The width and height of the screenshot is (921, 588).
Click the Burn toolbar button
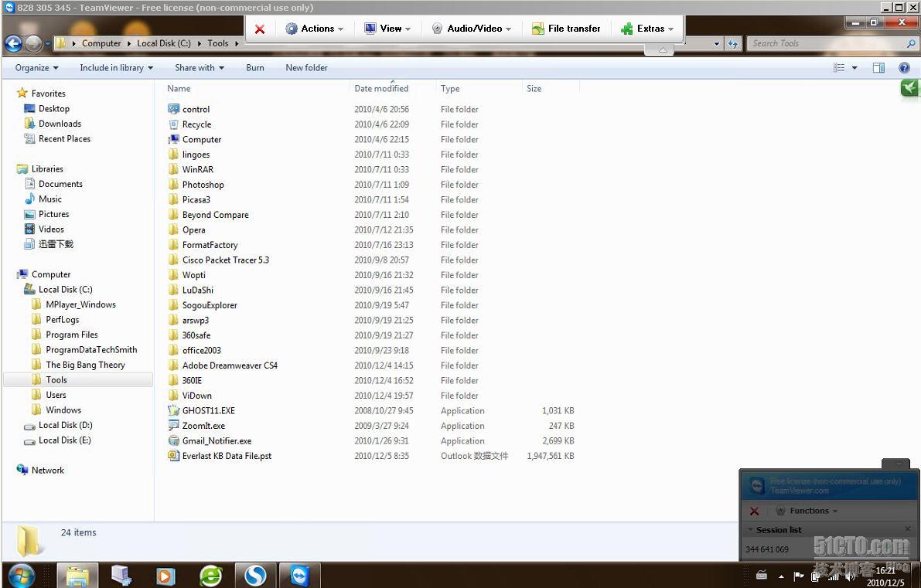255,68
